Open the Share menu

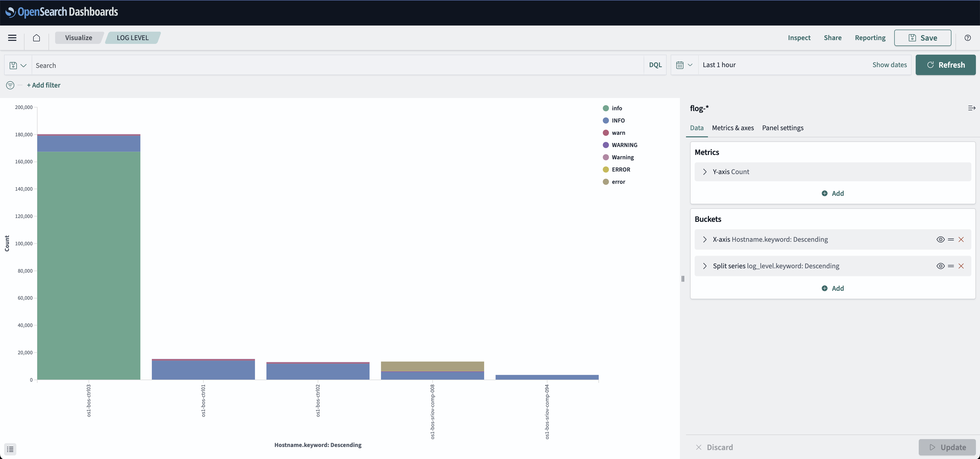pyautogui.click(x=832, y=38)
